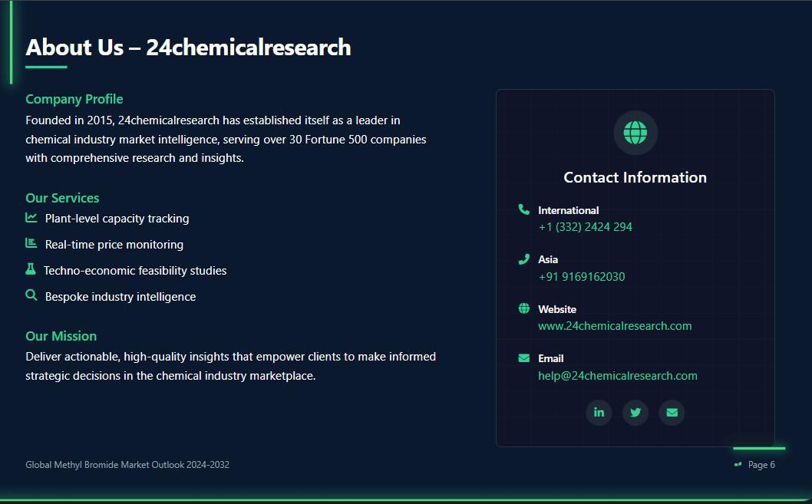Click the phone icon beside International
This screenshot has height=504, width=812.
[524, 209]
